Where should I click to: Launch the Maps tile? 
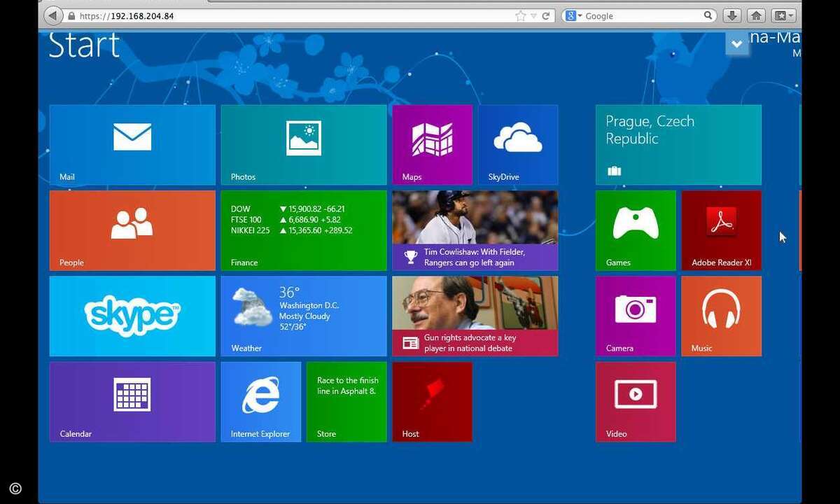coord(433,145)
